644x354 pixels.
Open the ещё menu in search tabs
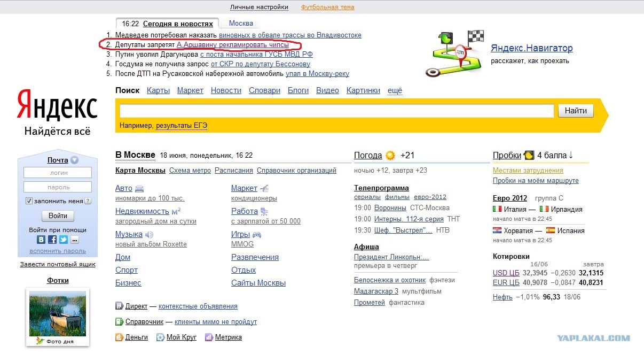395,90
